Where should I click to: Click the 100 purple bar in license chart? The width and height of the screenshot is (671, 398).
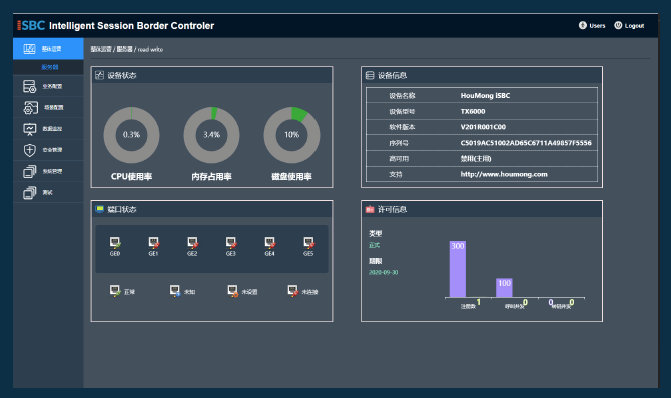point(504,288)
